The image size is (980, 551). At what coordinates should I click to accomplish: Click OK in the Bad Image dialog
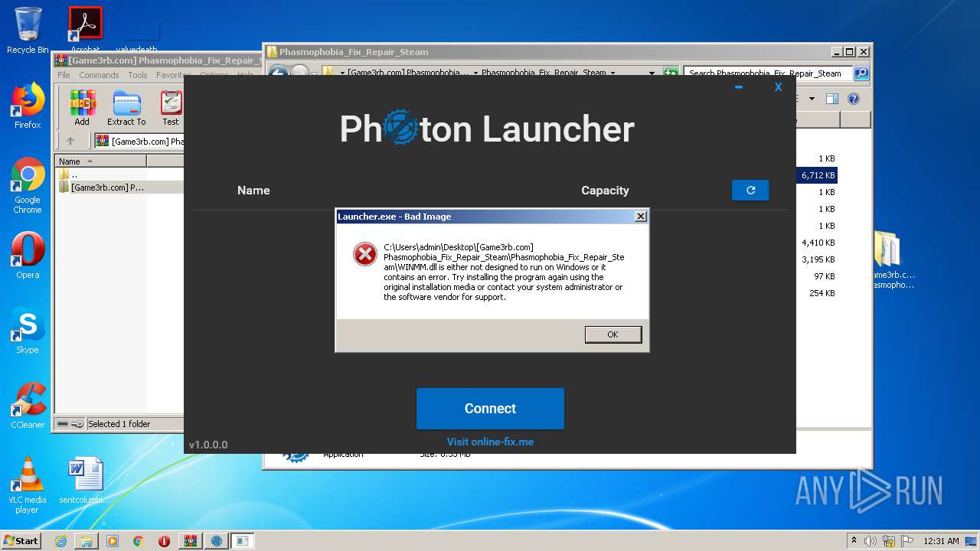click(x=612, y=334)
